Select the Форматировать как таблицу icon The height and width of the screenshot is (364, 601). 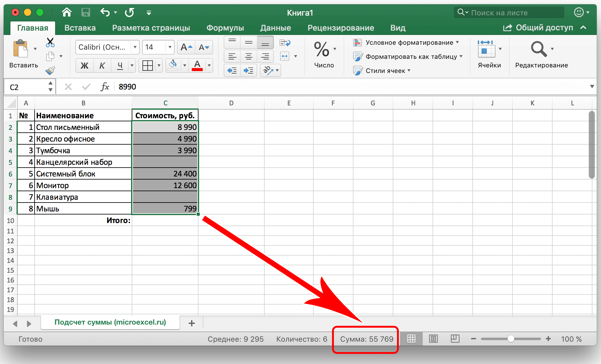pyautogui.click(x=357, y=56)
